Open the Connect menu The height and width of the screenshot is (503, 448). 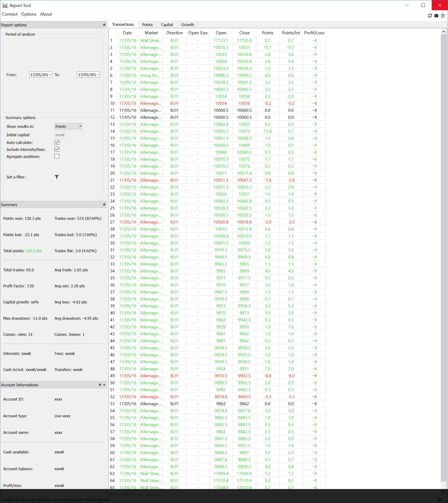click(10, 14)
